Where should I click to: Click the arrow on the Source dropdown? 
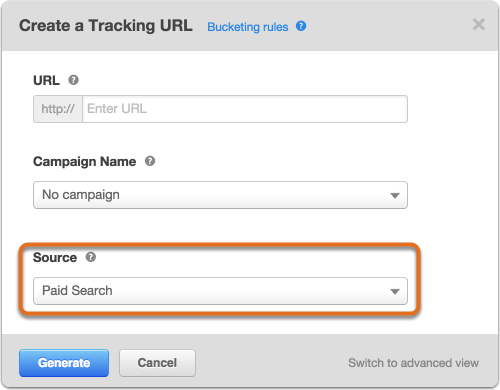pyautogui.click(x=395, y=292)
